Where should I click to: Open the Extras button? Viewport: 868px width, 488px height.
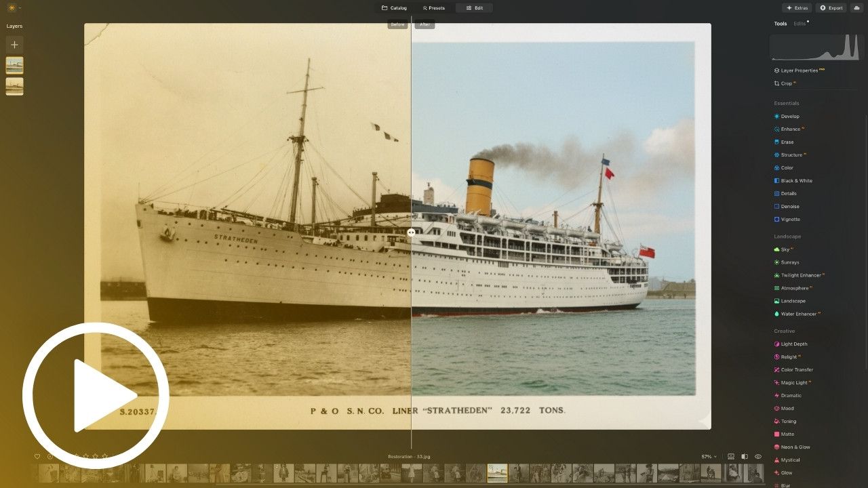click(x=797, y=8)
